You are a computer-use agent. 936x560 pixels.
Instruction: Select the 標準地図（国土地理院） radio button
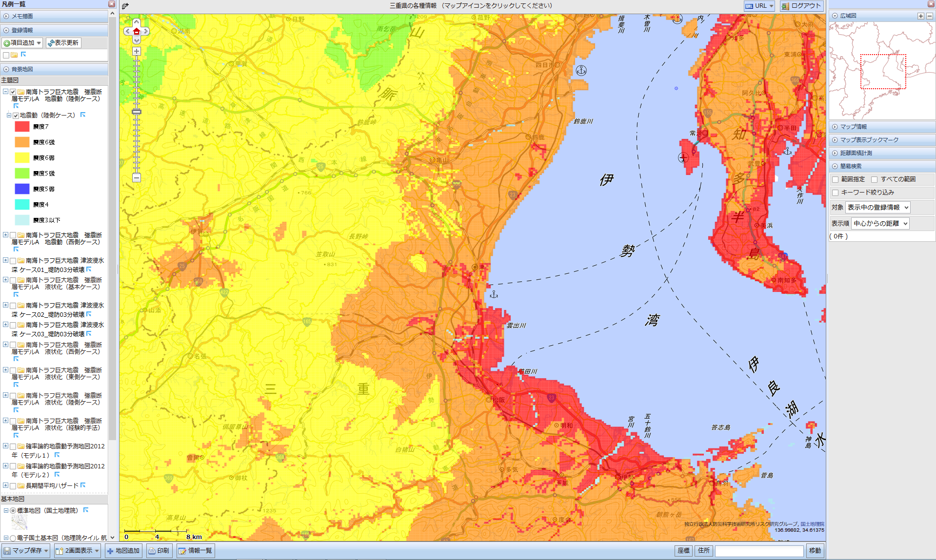tap(13, 511)
